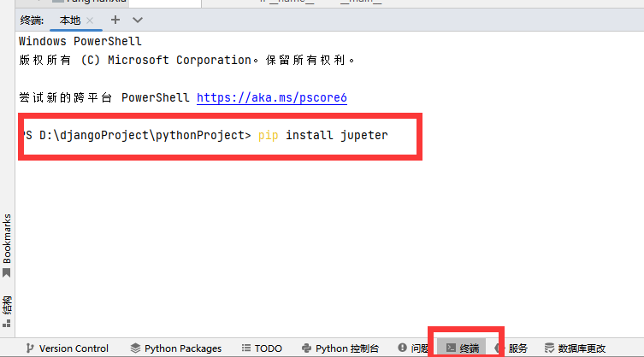Open the Python Packages tool window
The image size is (644, 357).
point(176,348)
